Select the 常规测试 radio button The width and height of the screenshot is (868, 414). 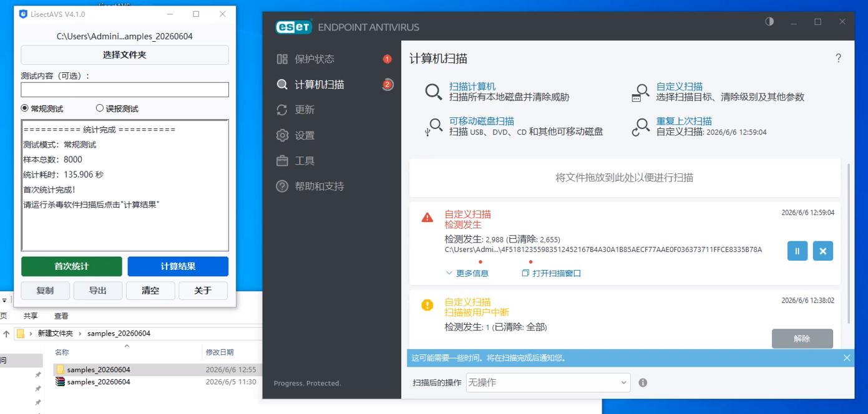(25, 108)
